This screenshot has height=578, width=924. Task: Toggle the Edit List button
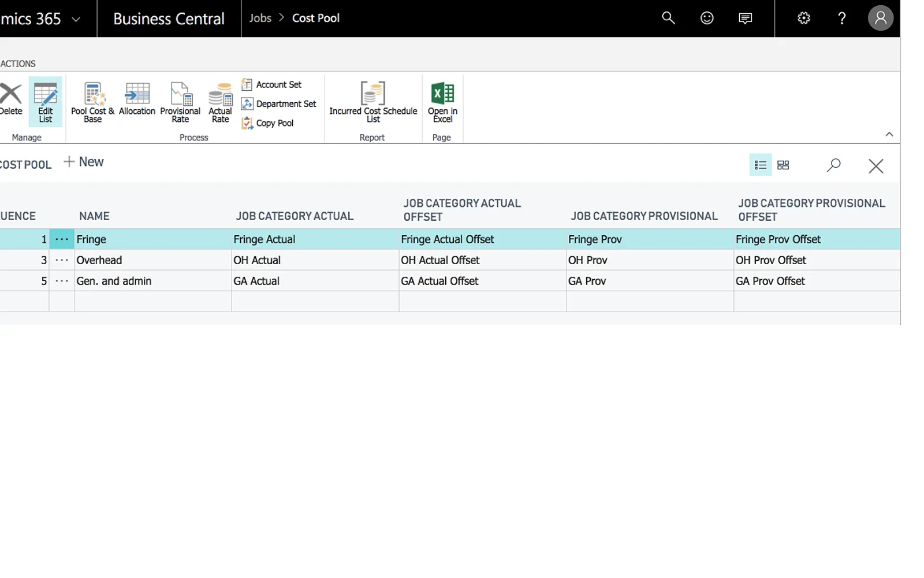point(45,102)
